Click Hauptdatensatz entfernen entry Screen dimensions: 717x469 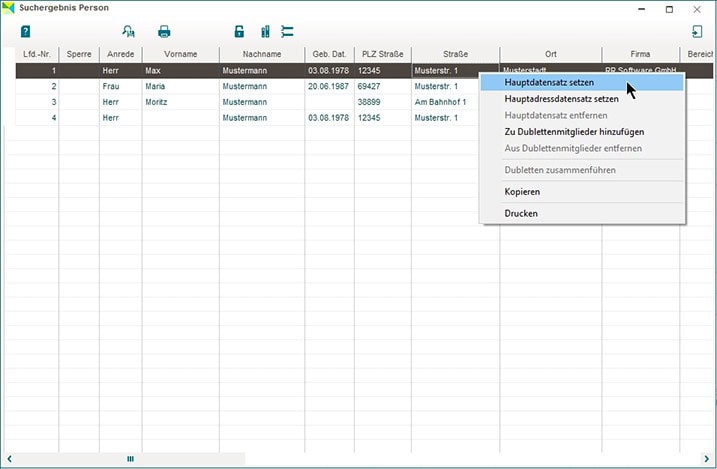[x=582, y=116]
